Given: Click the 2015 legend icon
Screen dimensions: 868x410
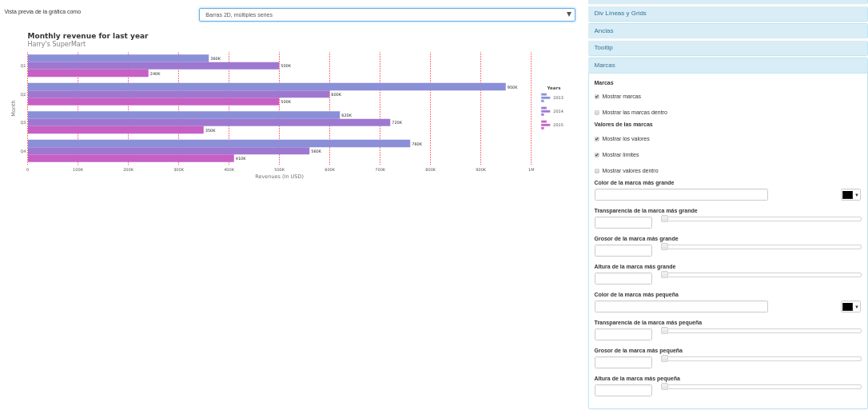Looking at the screenshot, I should click(x=545, y=125).
